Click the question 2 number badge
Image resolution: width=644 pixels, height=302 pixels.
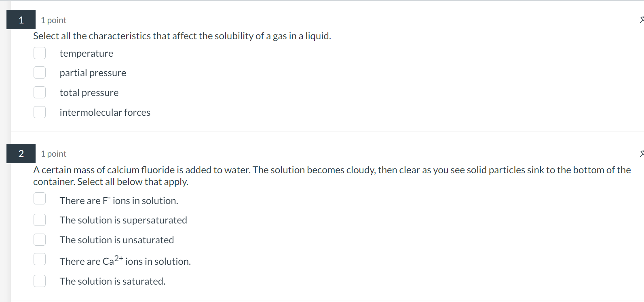point(21,153)
